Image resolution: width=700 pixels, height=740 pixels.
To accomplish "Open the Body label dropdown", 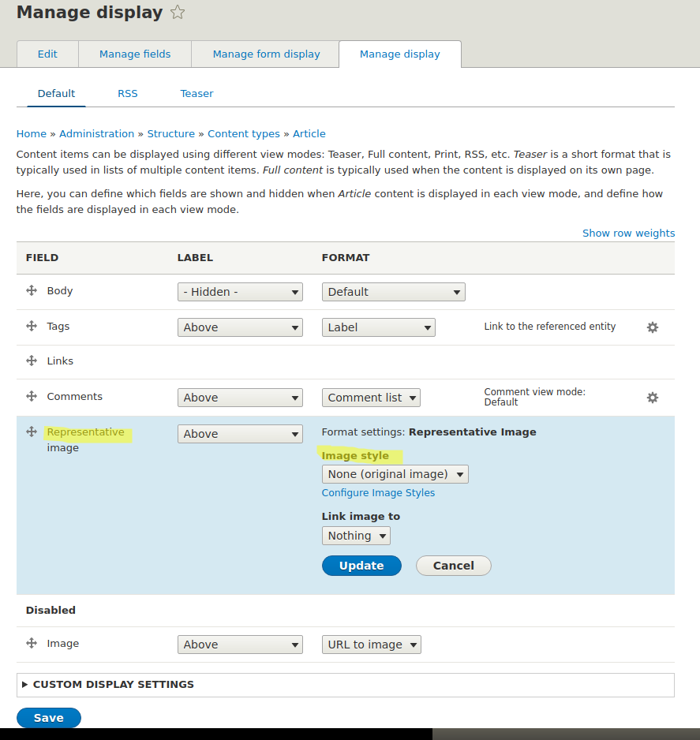I will tap(240, 292).
